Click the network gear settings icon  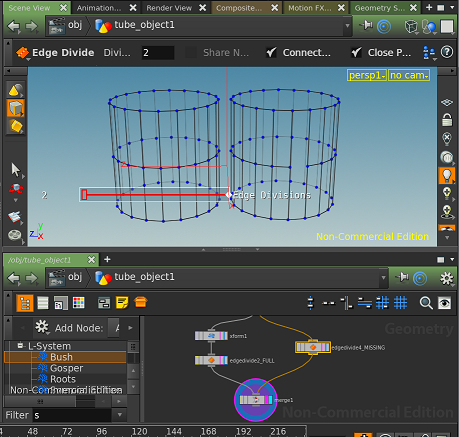(447, 278)
